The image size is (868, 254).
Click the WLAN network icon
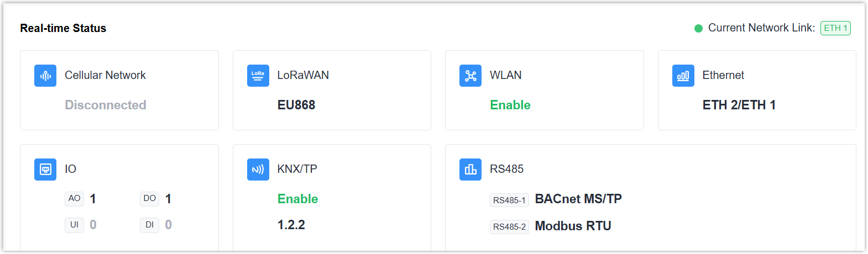470,76
